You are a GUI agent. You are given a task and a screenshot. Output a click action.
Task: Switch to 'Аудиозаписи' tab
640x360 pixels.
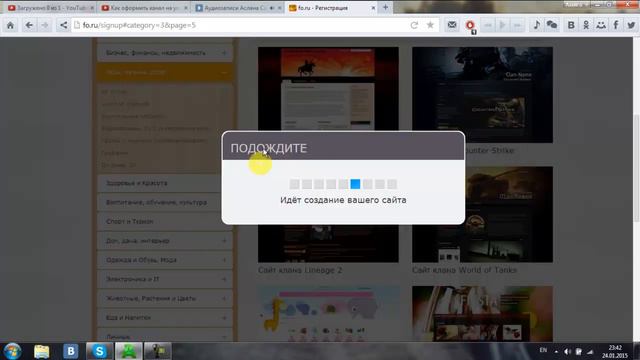pos(238,8)
